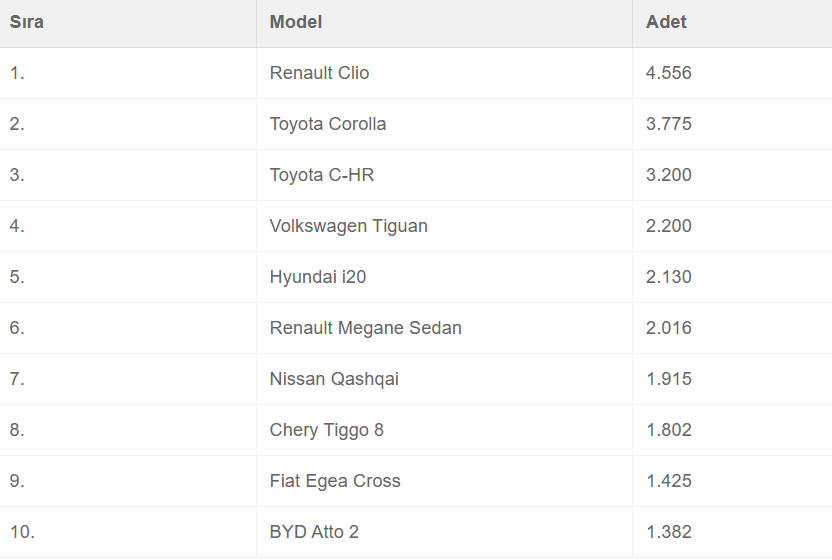The height and width of the screenshot is (560, 832).
Task: Click the Hyundai i20 cell
Action: point(317,277)
